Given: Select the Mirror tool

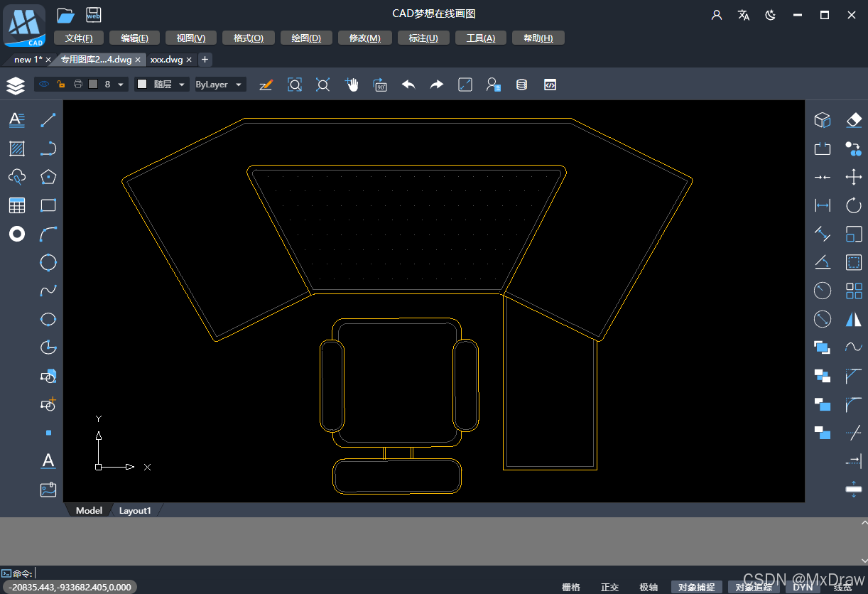Looking at the screenshot, I should click(854, 319).
